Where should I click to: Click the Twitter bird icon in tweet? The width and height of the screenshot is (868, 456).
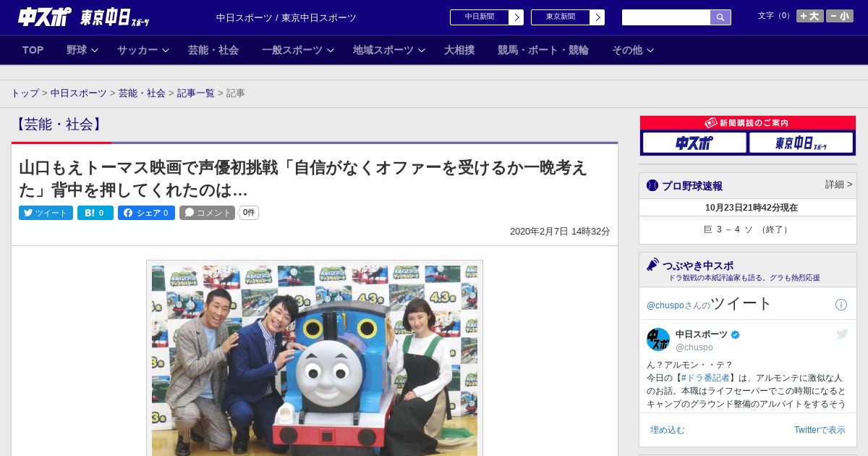tap(842, 334)
